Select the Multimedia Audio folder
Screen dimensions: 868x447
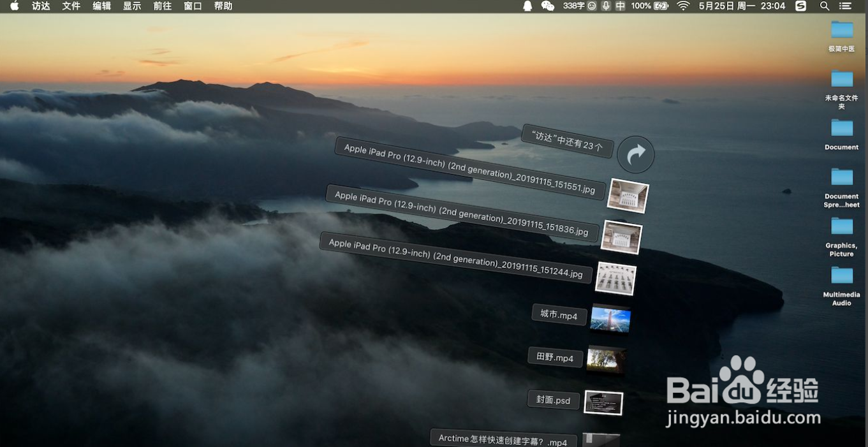(842, 275)
